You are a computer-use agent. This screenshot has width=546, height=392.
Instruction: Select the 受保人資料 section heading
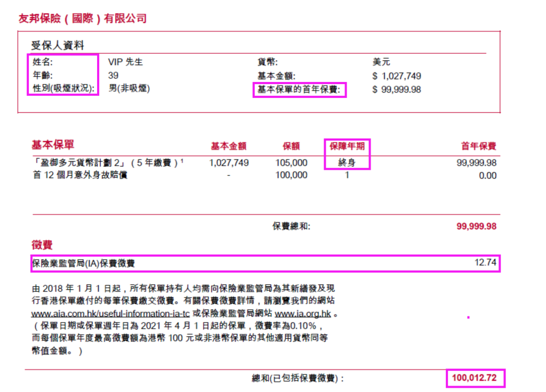tap(58, 45)
